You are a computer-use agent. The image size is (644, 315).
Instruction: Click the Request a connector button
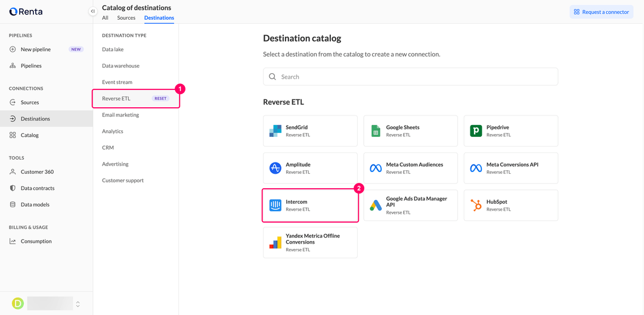601,12
